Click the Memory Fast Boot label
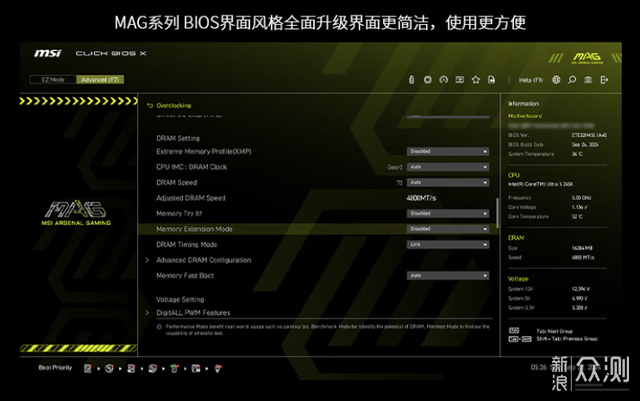640x401 pixels. [185, 276]
